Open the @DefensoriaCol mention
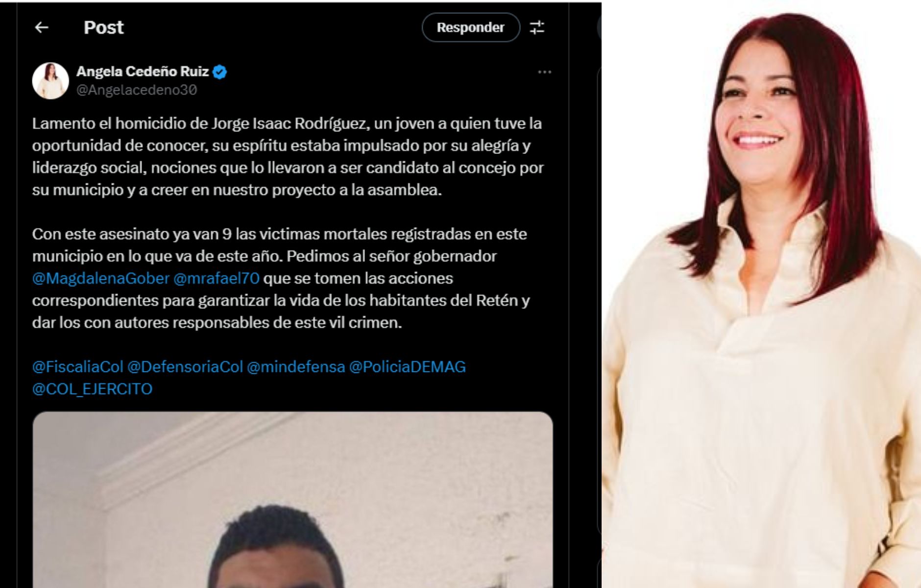Image resolution: width=921 pixels, height=588 pixels. (x=185, y=367)
